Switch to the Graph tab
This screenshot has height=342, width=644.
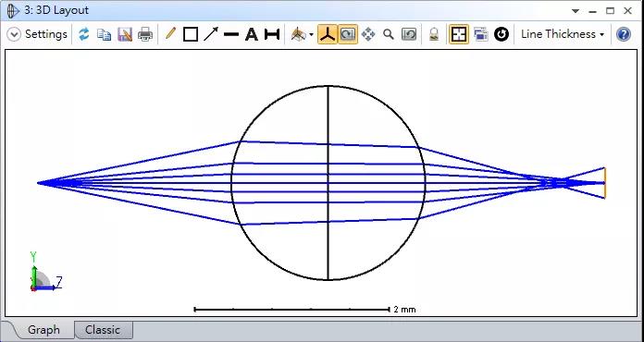pos(43,330)
